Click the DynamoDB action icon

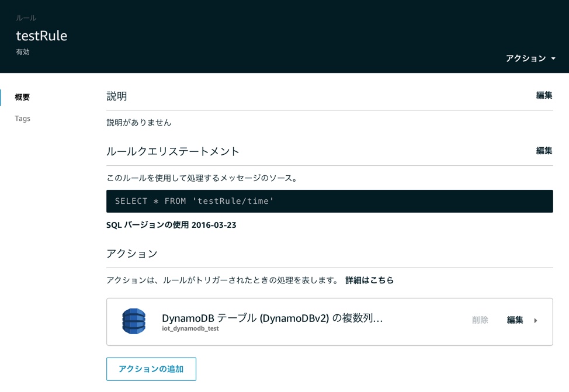coord(133,321)
